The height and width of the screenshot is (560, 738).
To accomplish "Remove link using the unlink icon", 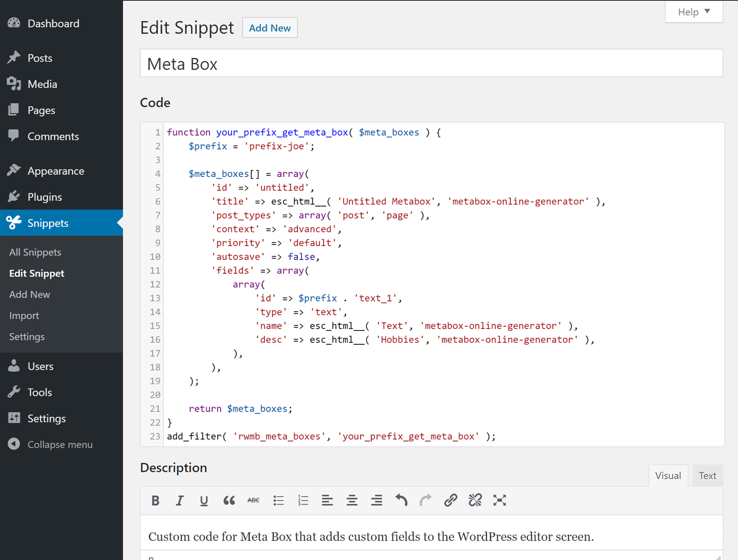I will (475, 501).
